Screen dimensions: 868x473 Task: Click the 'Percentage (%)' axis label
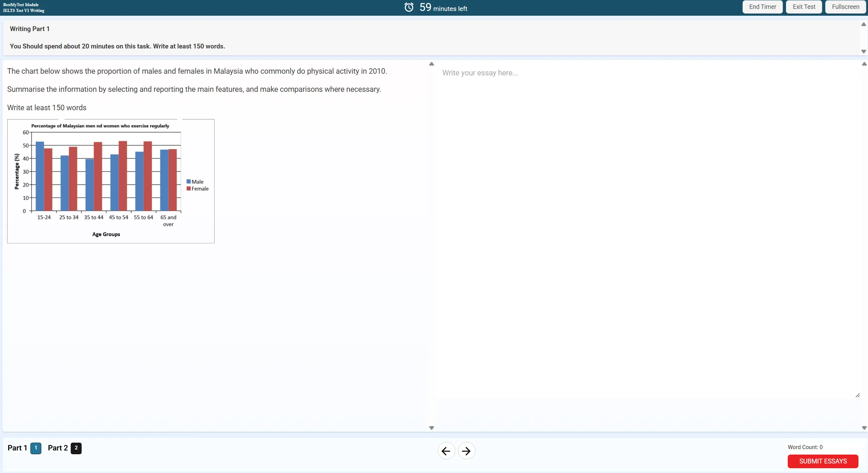[17, 172]
